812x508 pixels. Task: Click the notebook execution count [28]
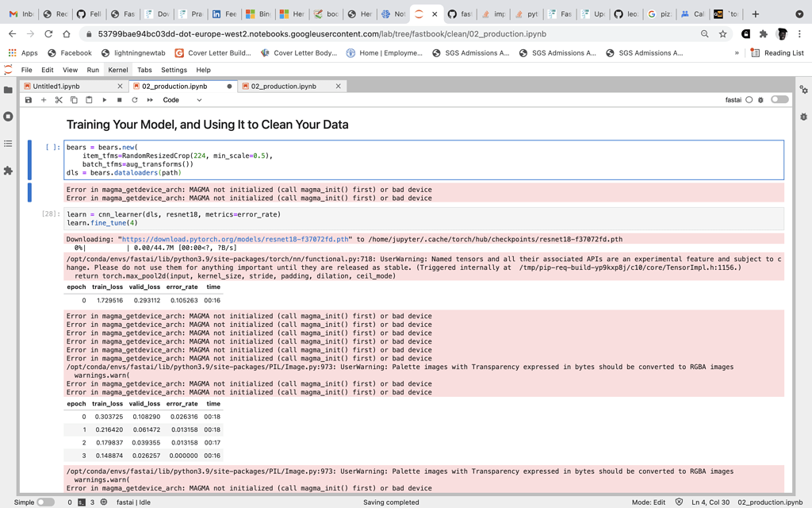49,214
